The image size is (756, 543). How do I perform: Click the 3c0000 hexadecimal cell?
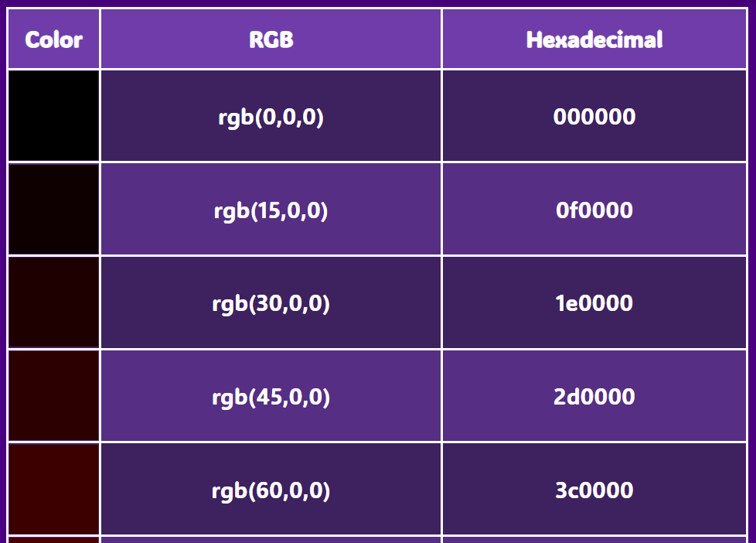pos(594,490)
